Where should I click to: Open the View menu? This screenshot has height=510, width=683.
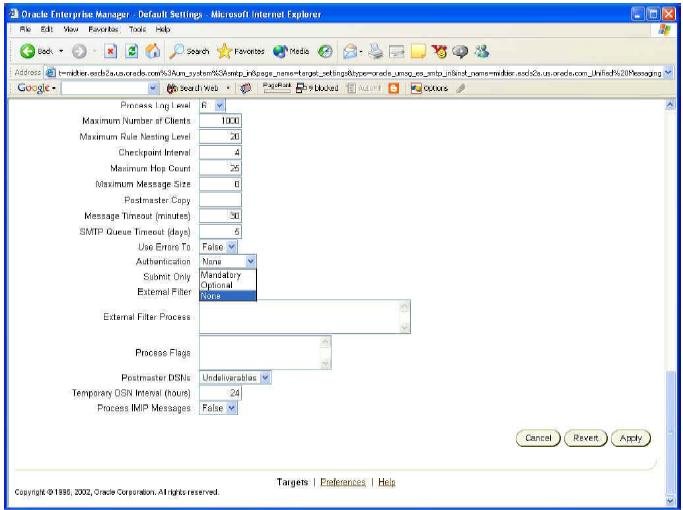[x=71, y=29]
